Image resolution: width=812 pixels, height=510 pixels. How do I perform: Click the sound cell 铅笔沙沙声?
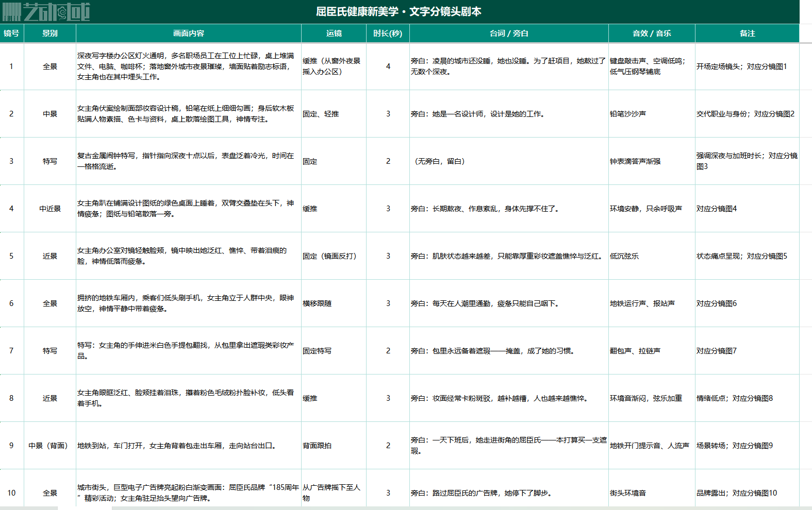[x=652, y=114]
